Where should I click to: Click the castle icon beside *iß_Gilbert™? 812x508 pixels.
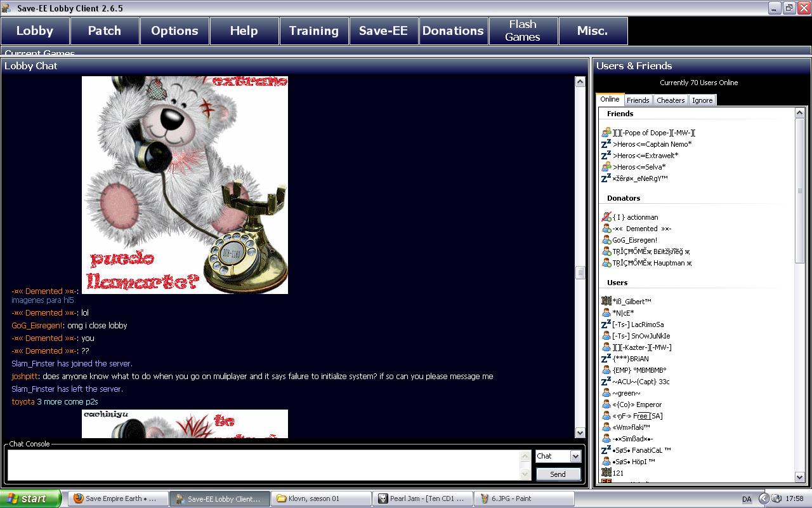[x=606, y=302]
